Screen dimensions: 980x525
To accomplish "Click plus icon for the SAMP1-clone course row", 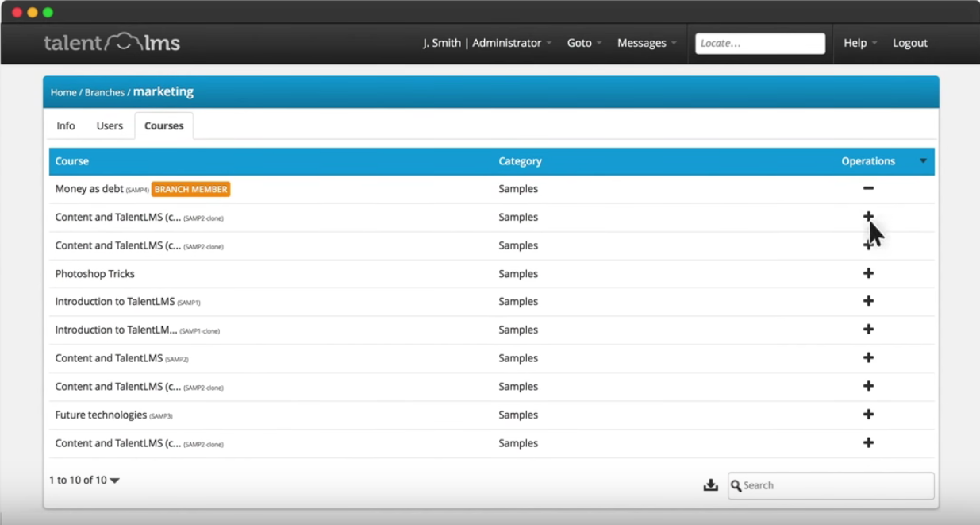I will 868,329.
